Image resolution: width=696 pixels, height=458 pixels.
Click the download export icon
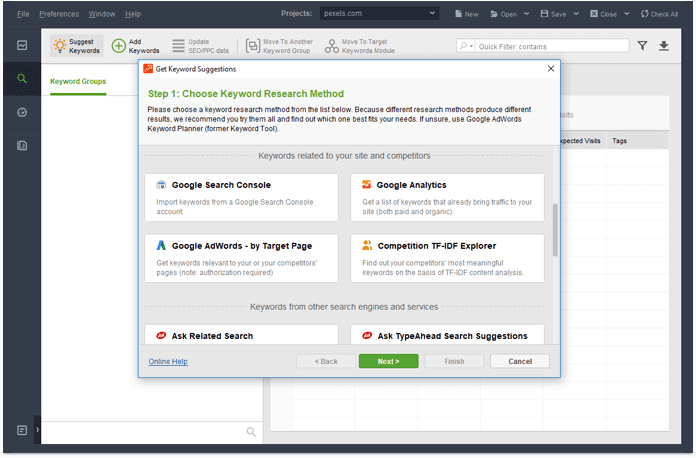664,45
